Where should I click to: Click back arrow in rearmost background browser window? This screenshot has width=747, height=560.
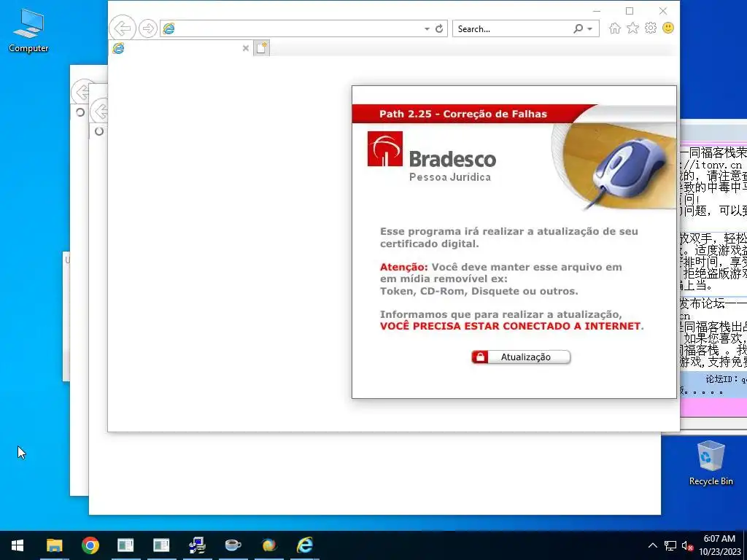click(x=82, y=92)
